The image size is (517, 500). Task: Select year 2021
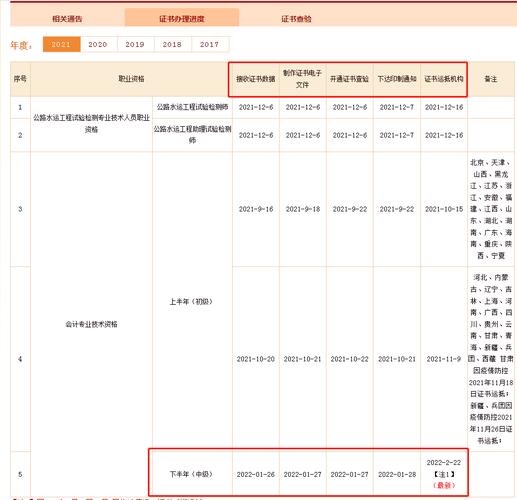(x=61, y=44)
